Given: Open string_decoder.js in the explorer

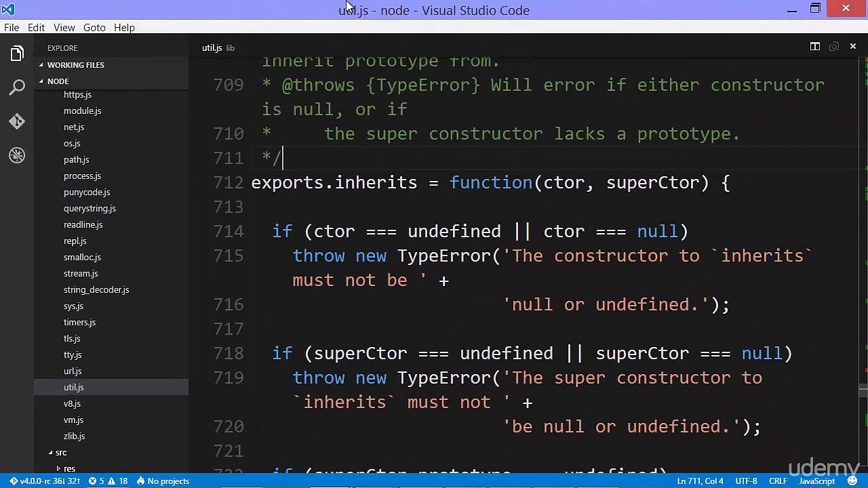Looking at the screenshot, I should (x=96, y=290).
